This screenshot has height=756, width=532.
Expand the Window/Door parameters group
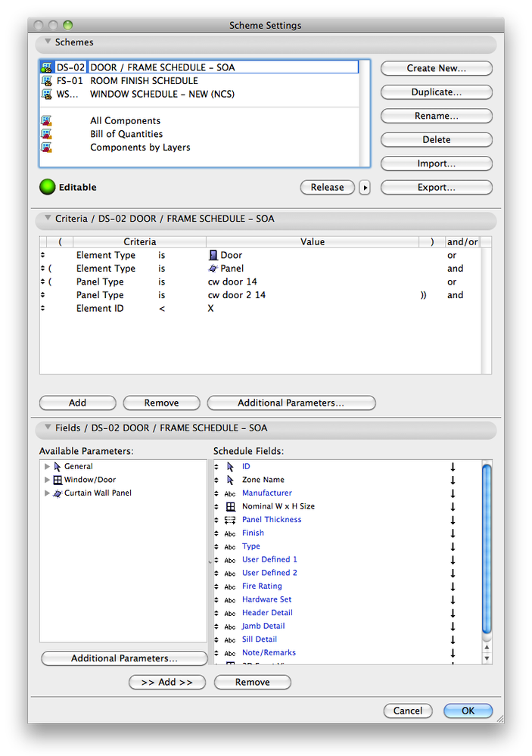coord(47,480)
